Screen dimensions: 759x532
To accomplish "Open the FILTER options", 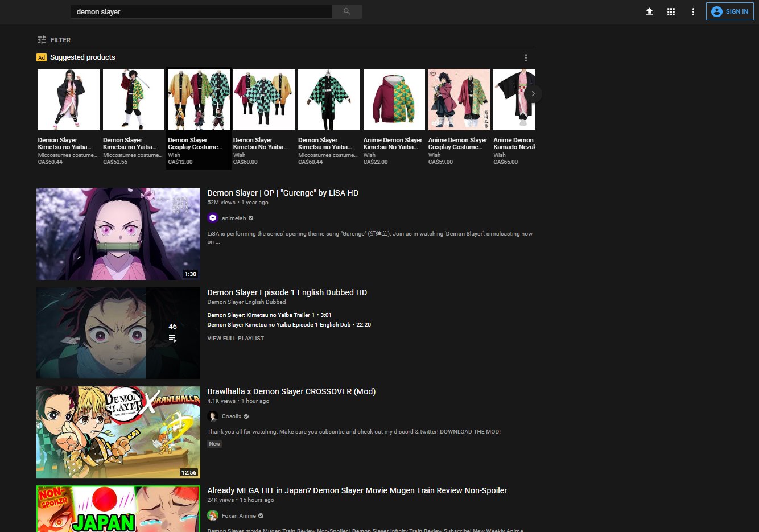I will point(54,40).
